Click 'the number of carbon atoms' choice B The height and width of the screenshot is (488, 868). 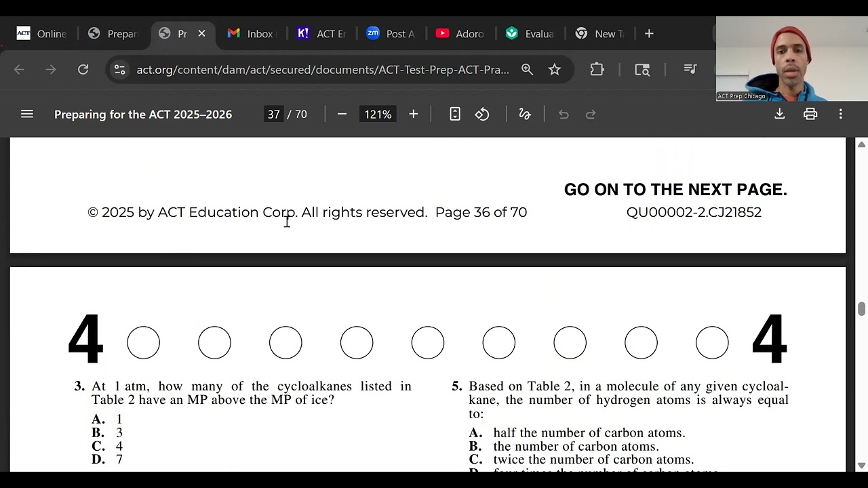coord(564,446)
